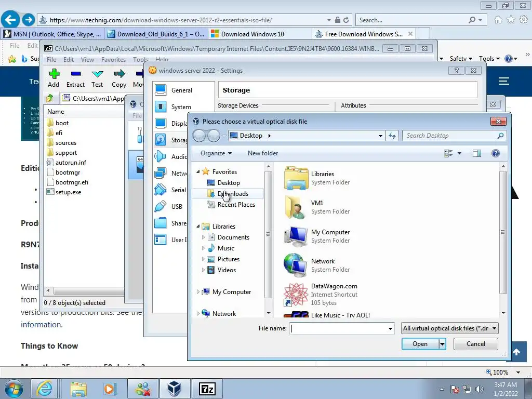Click the refresh location button in dialog

click(x=392, y=136)
